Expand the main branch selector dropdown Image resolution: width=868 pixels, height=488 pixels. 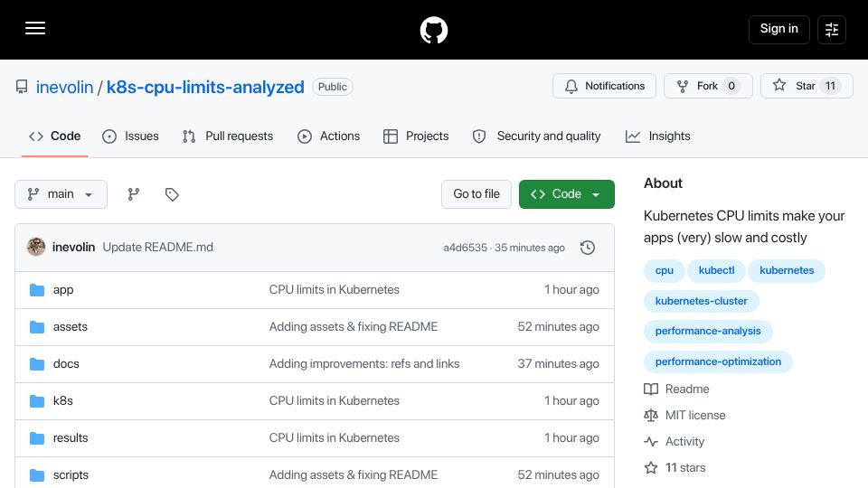coord(61,194)
